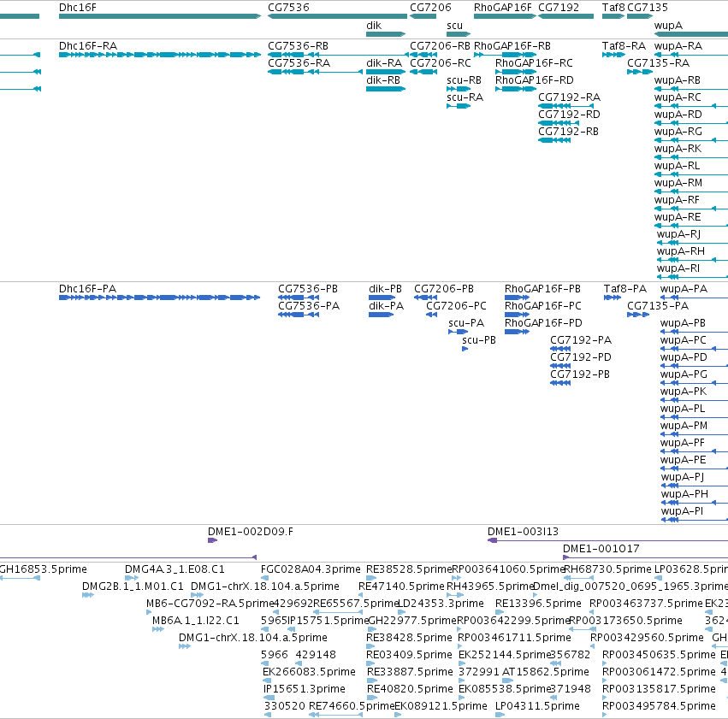This screenshot has width=728, height=719.
Task: Open EST IP15651.3prime
Action: tap(304, 689)
